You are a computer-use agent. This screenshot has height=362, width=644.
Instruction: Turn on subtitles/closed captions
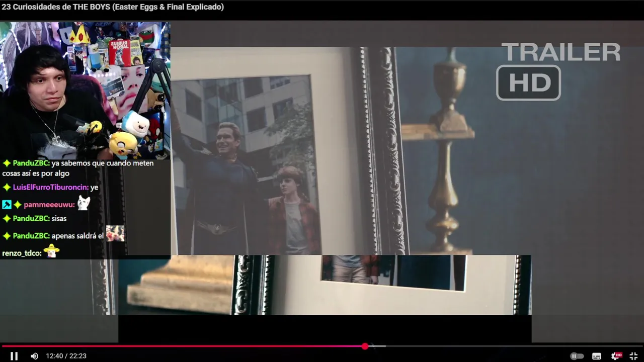click(597, 356)
